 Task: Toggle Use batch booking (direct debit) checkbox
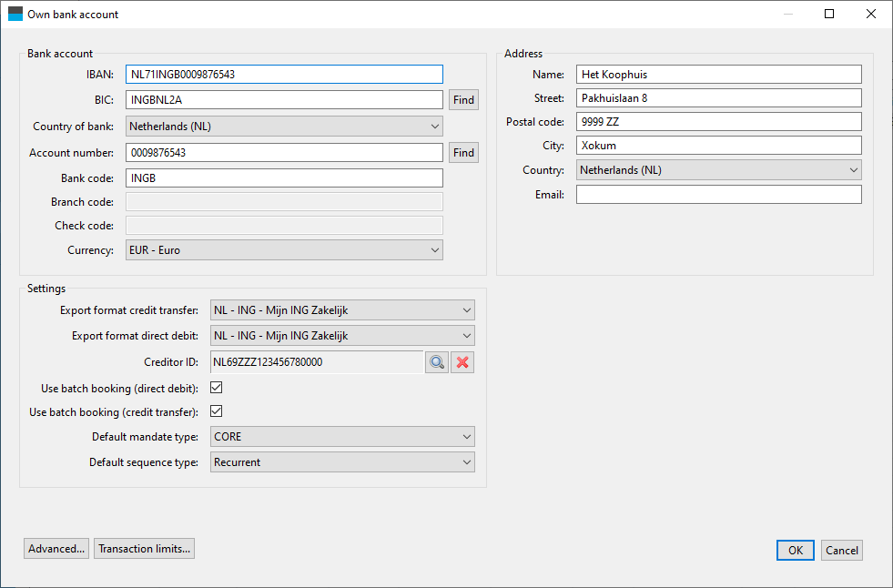(x=217, y=388)
